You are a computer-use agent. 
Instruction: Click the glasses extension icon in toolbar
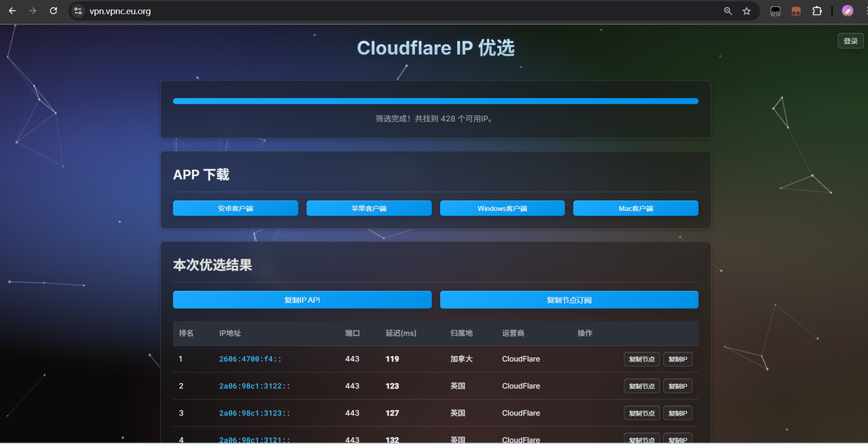tap(775, 11)
